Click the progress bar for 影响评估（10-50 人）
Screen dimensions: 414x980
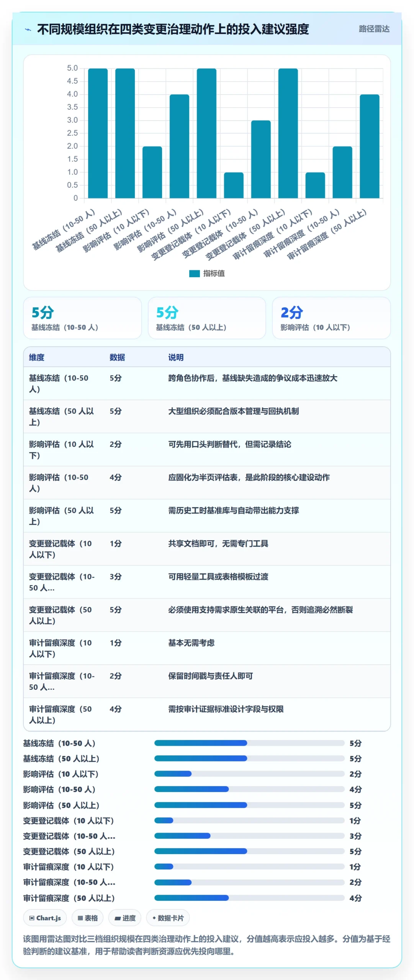pos(249,789)
